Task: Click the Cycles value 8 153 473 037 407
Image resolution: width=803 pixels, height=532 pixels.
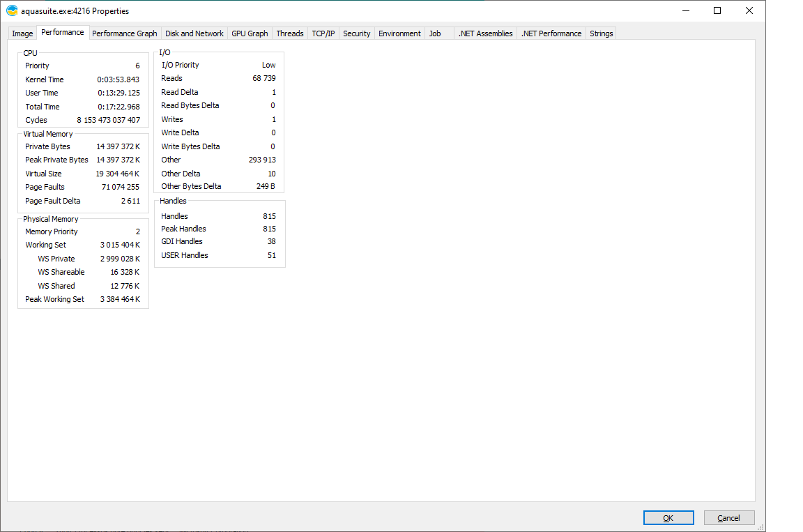Action: pos(109,120)
